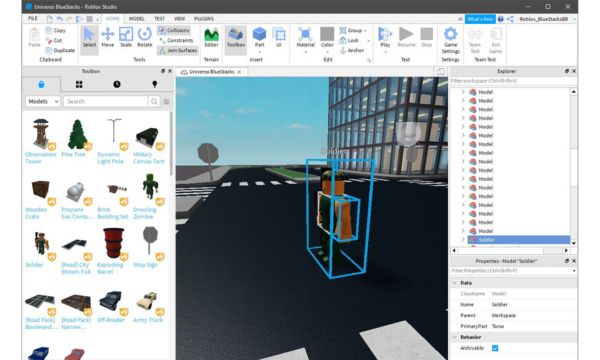
Task: Insert the Pine Tree model
Action: coord(77,138)
